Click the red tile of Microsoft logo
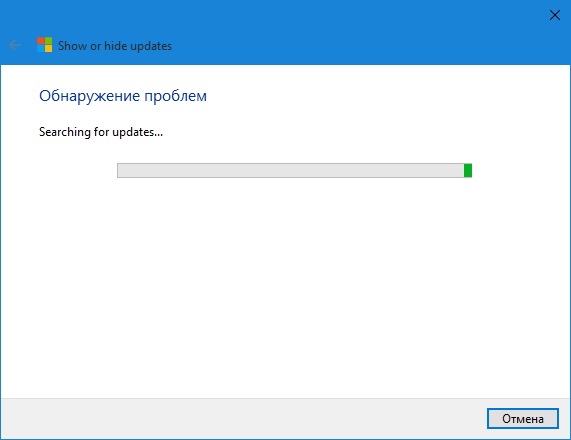Viewport: 571px width, 440px height. tap(40, 40)
